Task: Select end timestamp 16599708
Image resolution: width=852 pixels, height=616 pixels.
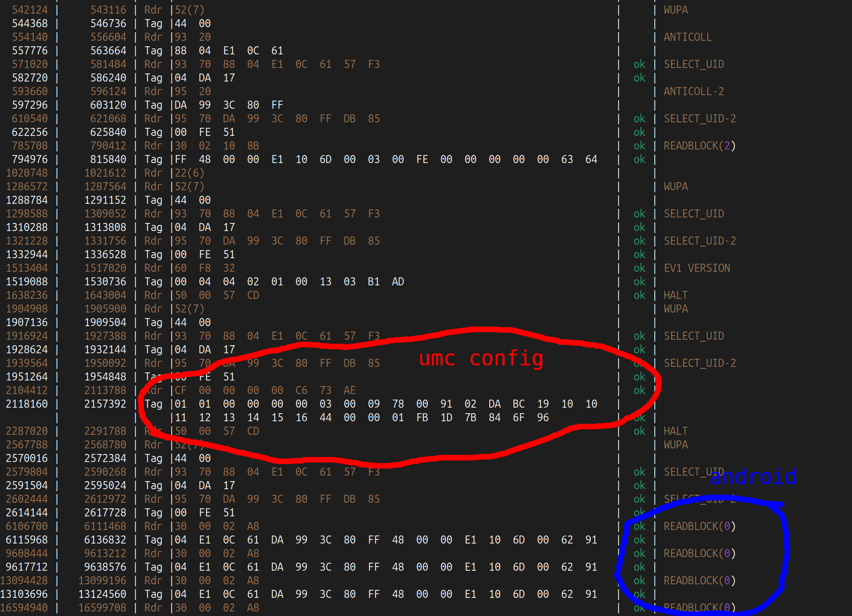Action: pyautogui.click(x=102, y=608)
